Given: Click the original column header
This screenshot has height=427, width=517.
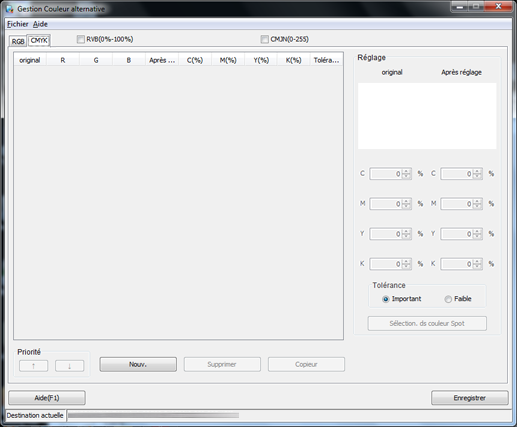Looking at the screenshot, I should [30, 60].
